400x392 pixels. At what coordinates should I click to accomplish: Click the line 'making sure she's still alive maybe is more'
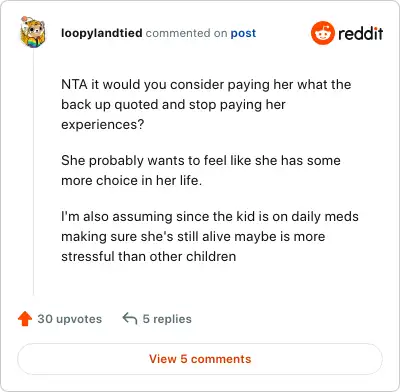[193, 236]
